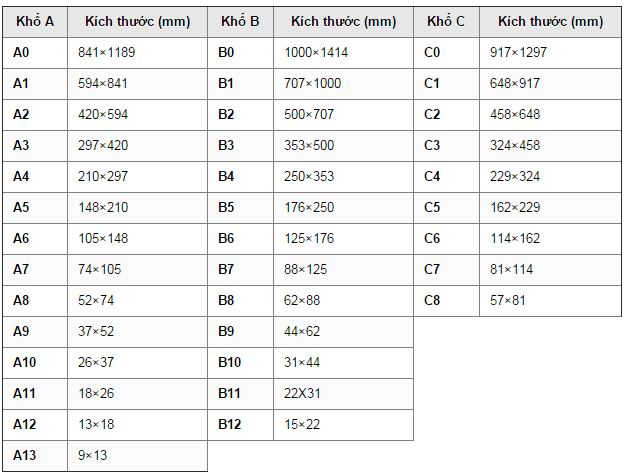This screenshot has height=473, width=627.
Task: Select the B12 row label
Action: (230, 424)
